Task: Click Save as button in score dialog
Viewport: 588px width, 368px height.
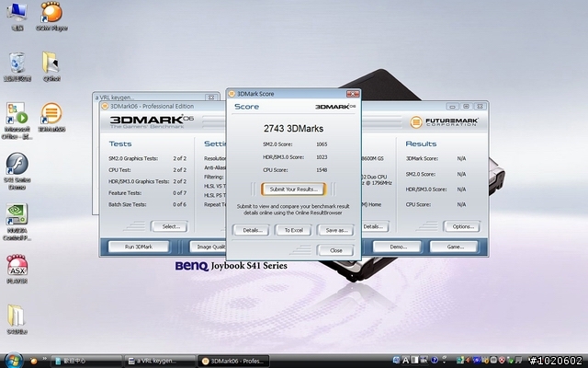Action: point(335,230)
